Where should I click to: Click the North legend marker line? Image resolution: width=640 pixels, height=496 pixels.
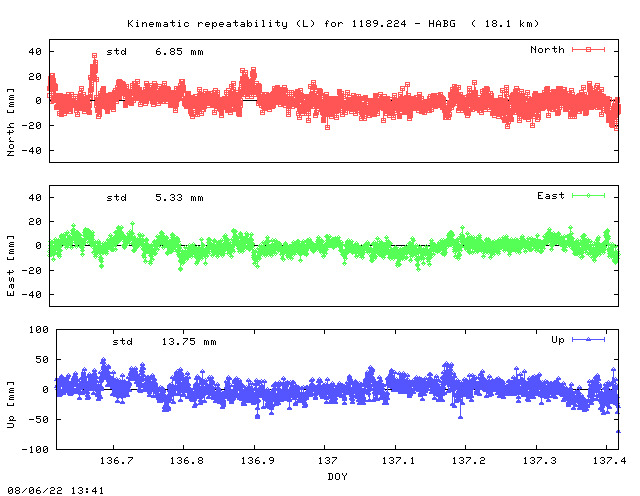click(x=588, y=49)
